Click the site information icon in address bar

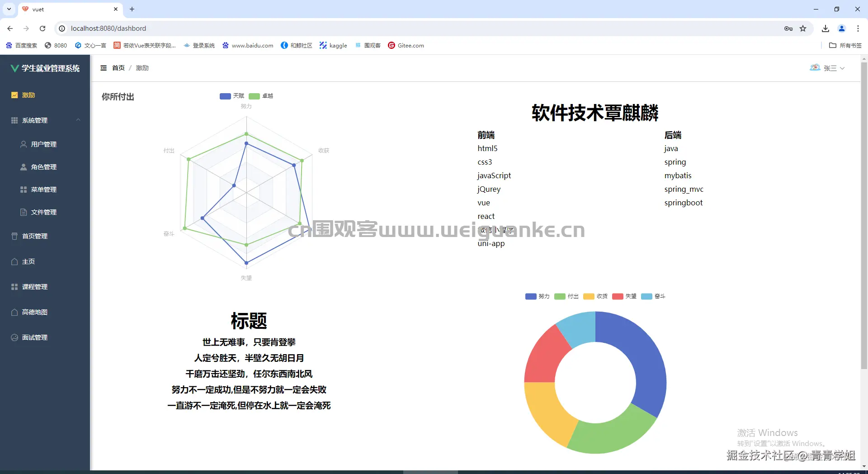pyautogui.click(x=62, y=28)
